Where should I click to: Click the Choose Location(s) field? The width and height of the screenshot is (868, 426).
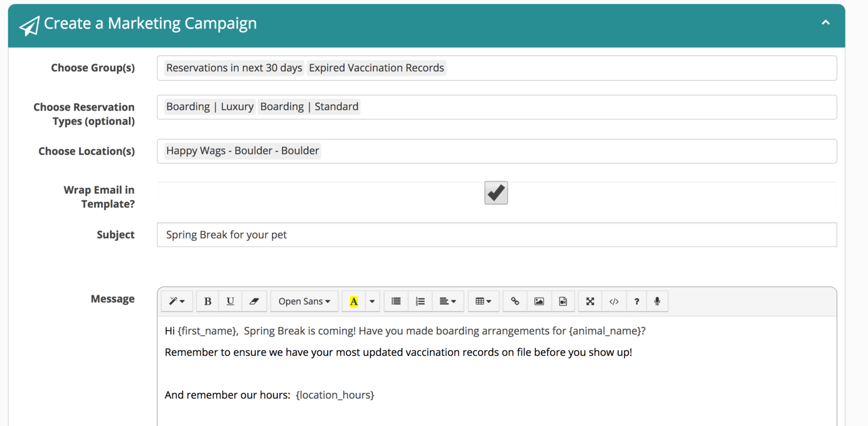[496, 151]
